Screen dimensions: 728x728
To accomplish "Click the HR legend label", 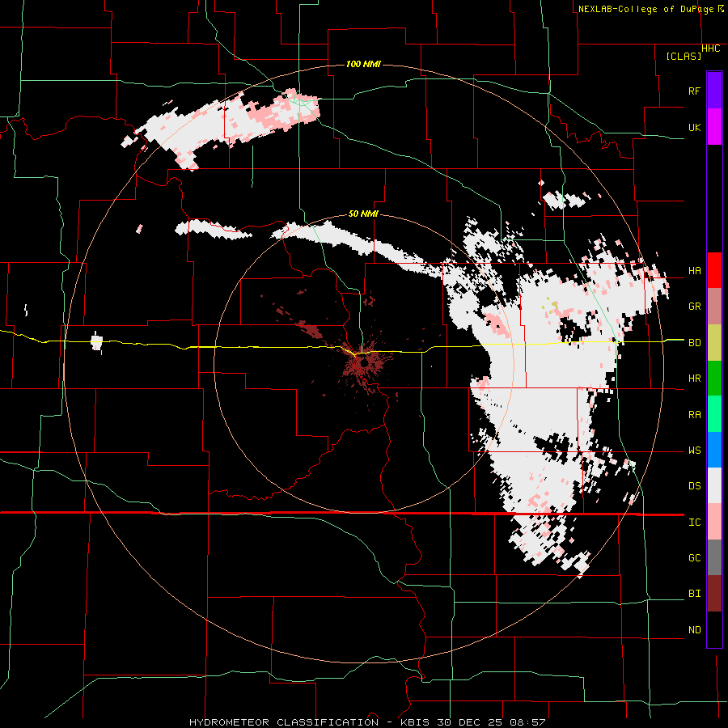I will coord(694,379).
